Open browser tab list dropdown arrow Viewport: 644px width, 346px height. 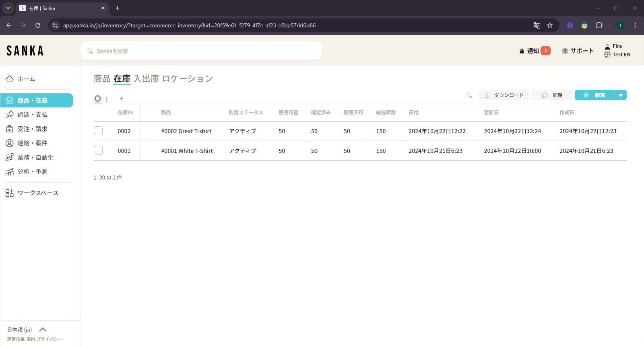click(x=8, y=8)
